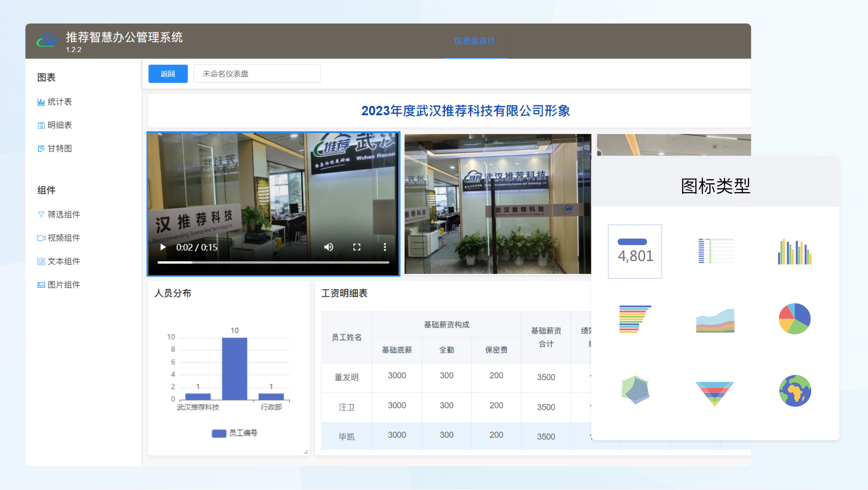
Task: Click the glass-door office photo
Action: pos(498,204)
